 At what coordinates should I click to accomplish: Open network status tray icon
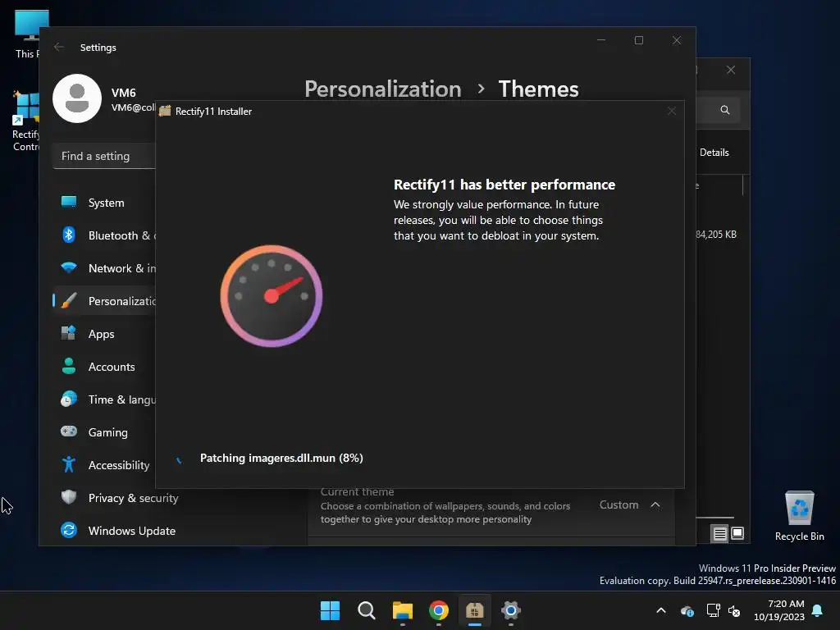tap(713, 610)
